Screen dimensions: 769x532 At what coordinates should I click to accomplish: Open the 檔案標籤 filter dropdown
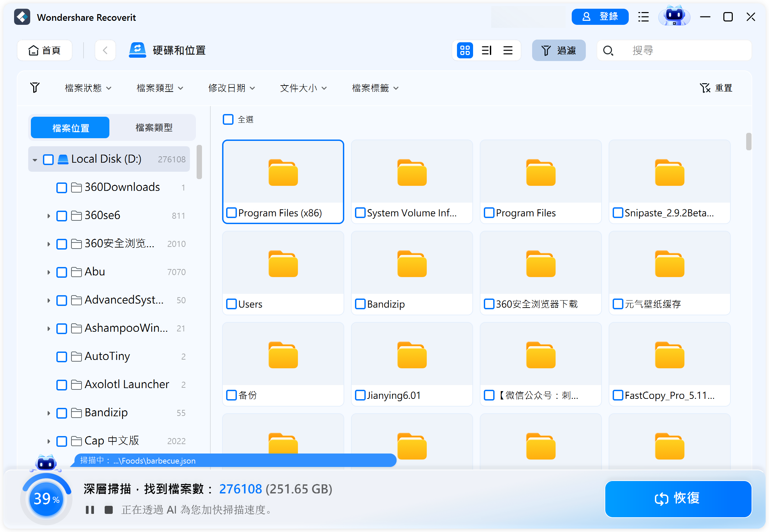tap(375, 88)
